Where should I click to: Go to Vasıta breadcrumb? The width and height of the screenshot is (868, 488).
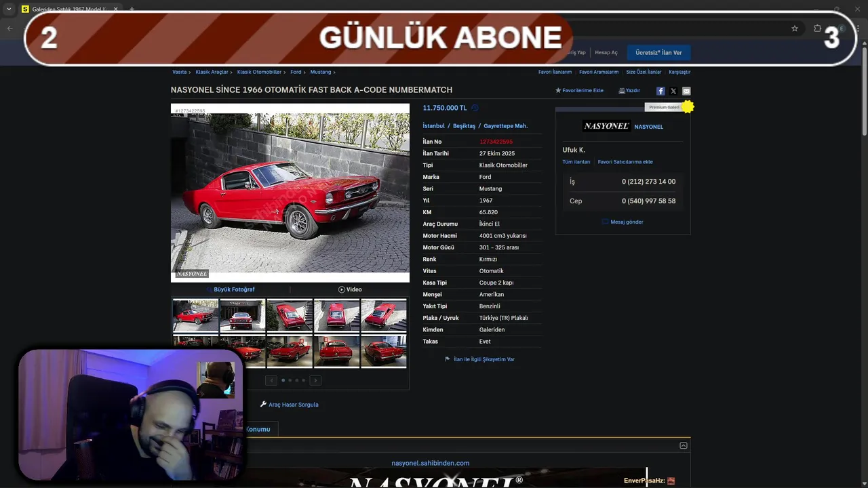pyautogui.click(x=179, y=72)
